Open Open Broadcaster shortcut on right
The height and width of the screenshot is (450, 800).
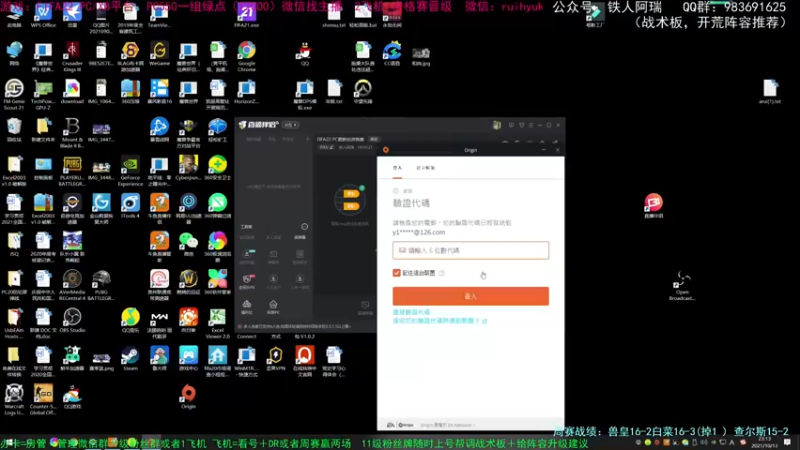click(x=682, y=285)
